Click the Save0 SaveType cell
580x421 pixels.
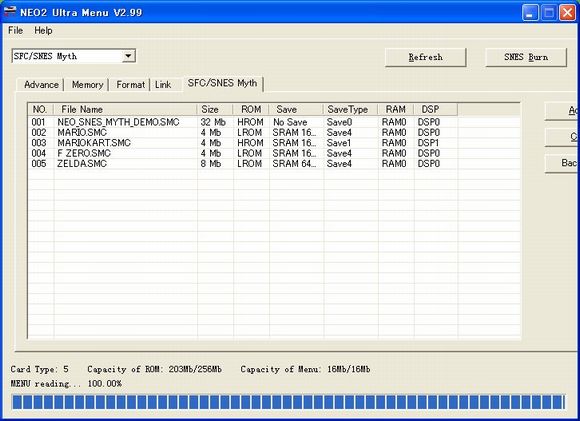point(339,122)
